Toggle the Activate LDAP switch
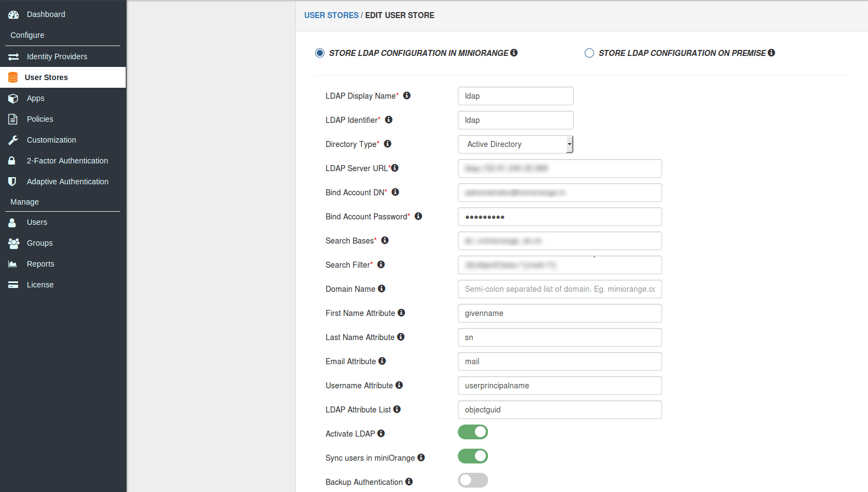Screen dimensions: 868x492 [x=473, y=432]
